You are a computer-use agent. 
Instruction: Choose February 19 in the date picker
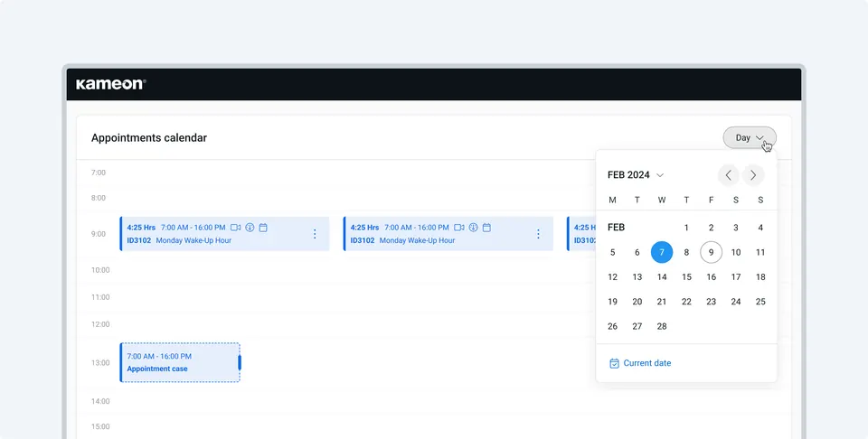(x=612, y=302)
